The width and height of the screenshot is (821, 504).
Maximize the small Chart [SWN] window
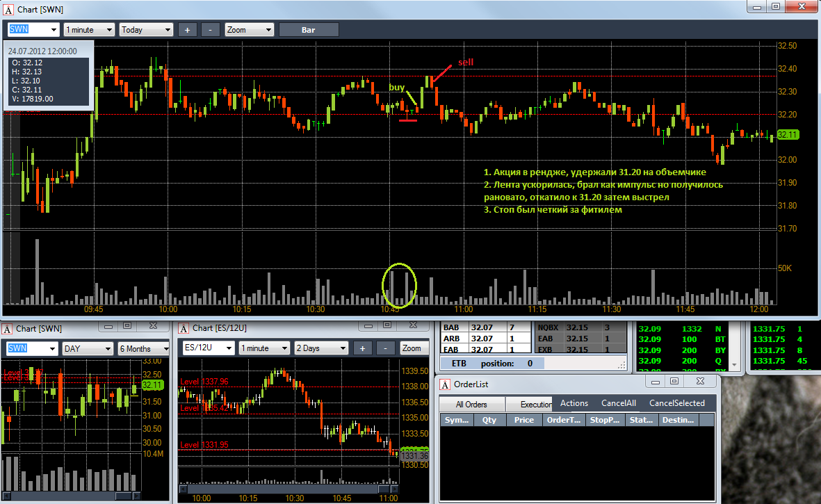(x=127, y=326)
